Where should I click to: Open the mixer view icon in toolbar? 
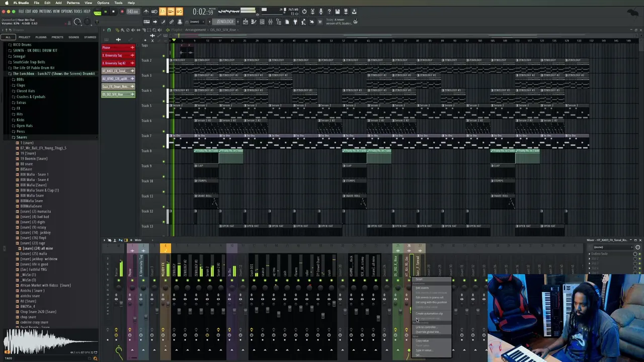pyautogui.click(x=270, y=22)
